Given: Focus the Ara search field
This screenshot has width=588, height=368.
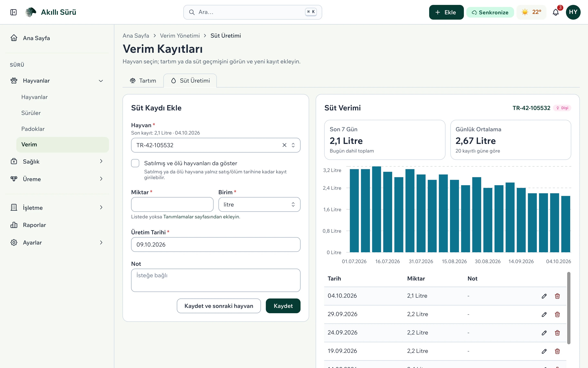Looking at the screenshot, I should coord(253,12).
